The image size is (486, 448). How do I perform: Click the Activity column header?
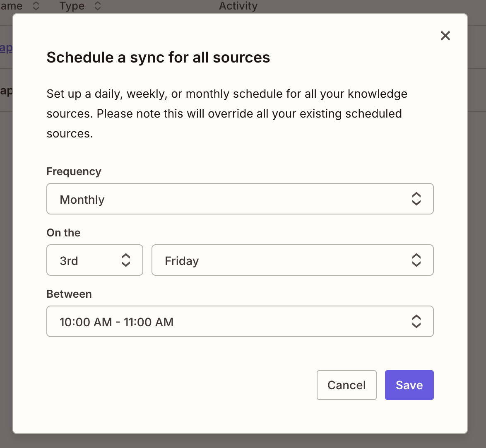[x=238, y=6]
